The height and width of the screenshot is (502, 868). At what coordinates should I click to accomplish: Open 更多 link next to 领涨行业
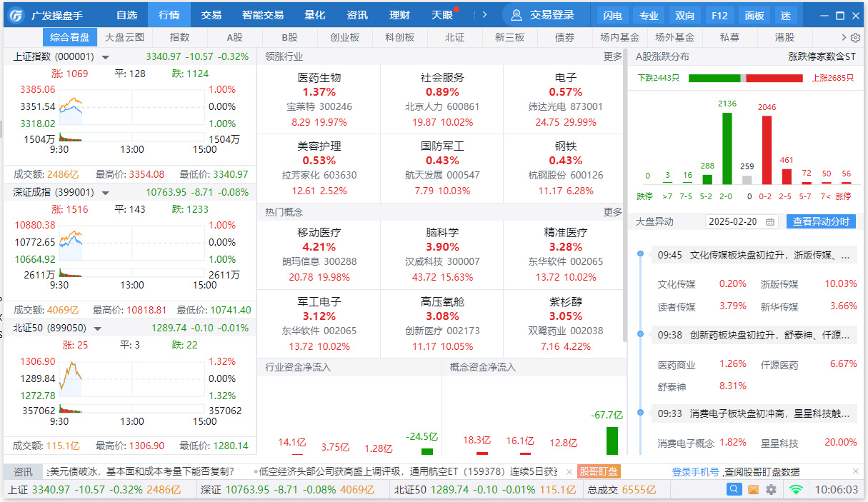tap(614, 55)
